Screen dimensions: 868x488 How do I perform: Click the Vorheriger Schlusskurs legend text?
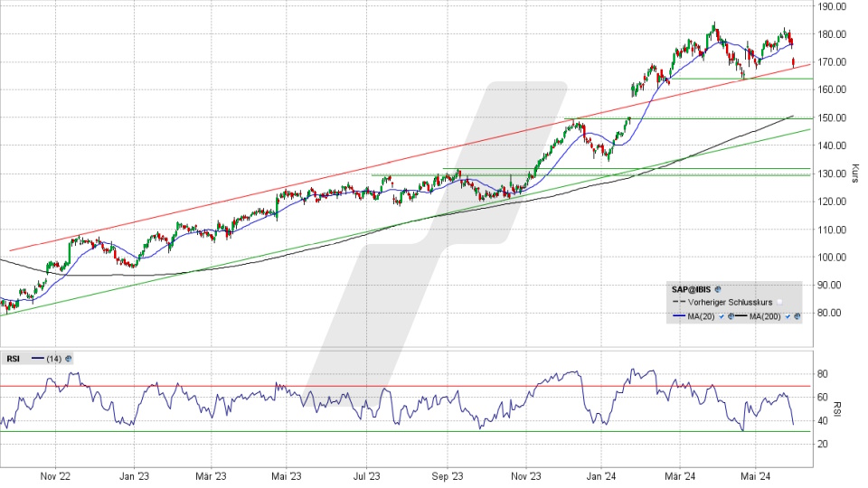pyautogui.click(x=731, y=302)
